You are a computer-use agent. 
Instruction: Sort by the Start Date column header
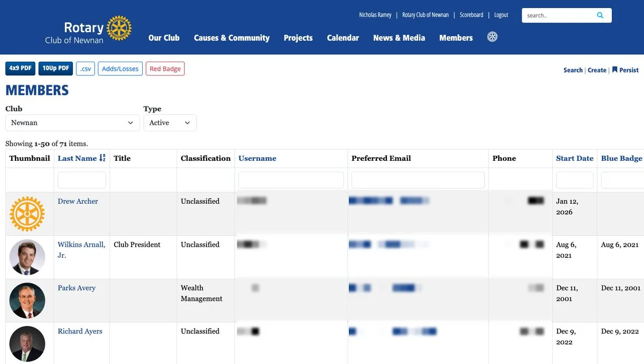coord(575,158)
